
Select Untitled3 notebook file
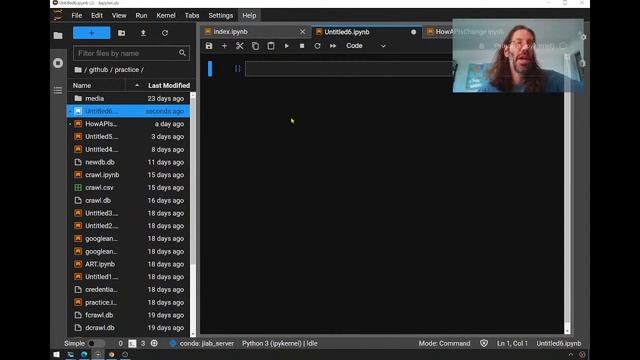click(129, 213)
